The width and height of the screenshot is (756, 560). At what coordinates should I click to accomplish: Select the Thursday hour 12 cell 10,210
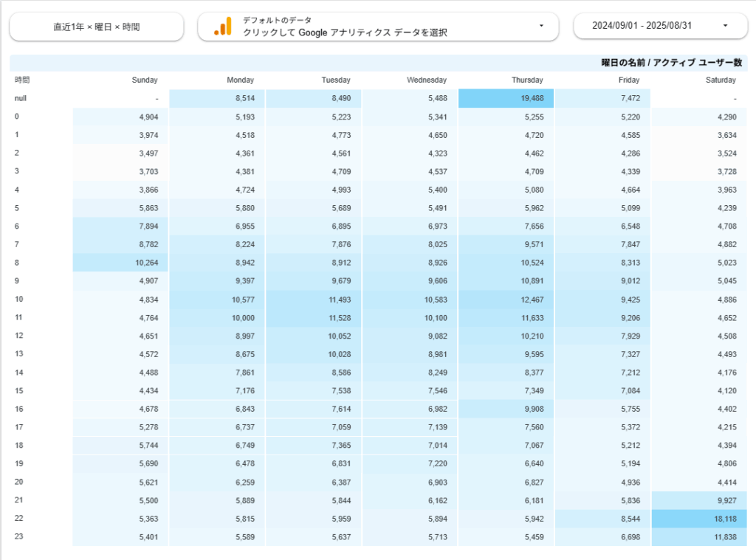[x=506, y=336]
